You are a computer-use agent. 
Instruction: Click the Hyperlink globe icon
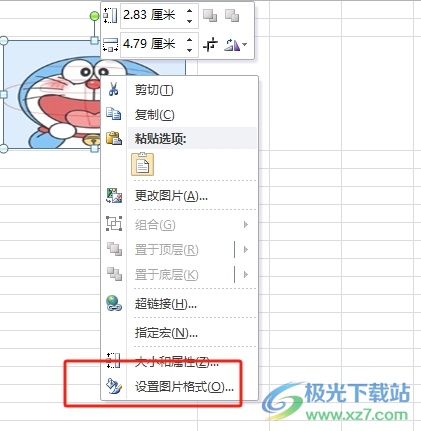[x=114, y=303]
